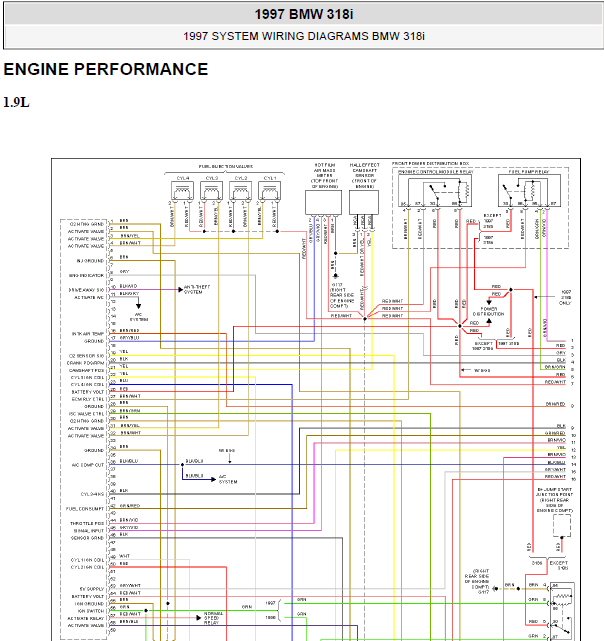
Task: Click the "CRANK POS/RPM" pin label
Action: 85,363
